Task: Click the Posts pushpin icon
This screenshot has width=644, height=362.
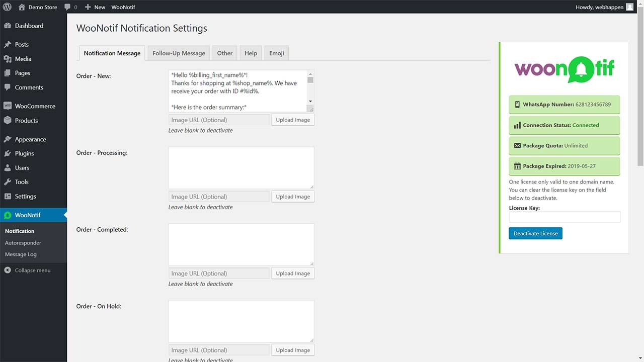Action: pos(8,44)
